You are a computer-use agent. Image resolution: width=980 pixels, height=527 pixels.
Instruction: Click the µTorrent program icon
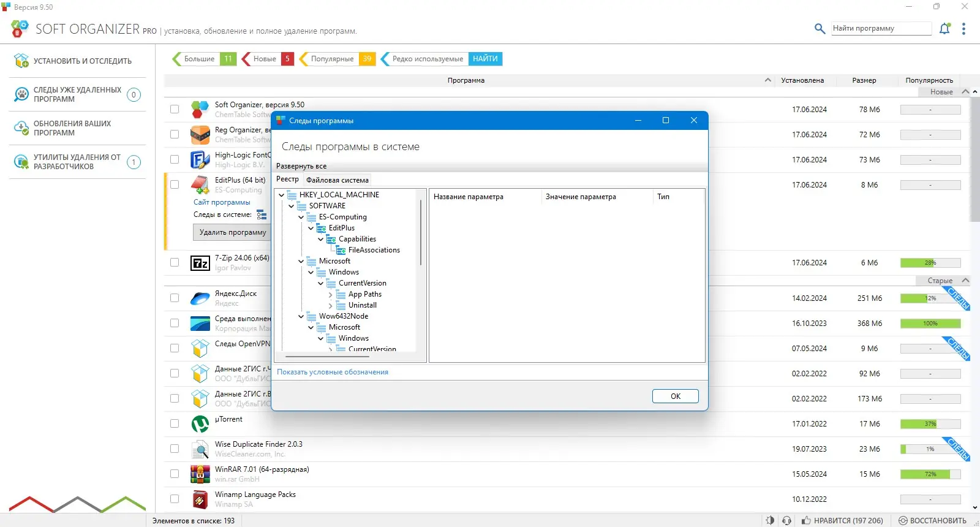click(200, 424)
